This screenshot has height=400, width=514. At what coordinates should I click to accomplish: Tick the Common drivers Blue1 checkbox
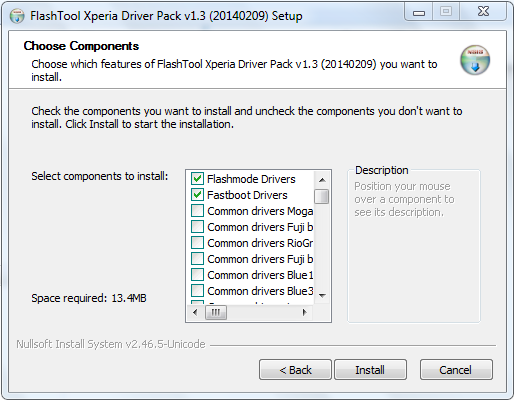[197, 275]
